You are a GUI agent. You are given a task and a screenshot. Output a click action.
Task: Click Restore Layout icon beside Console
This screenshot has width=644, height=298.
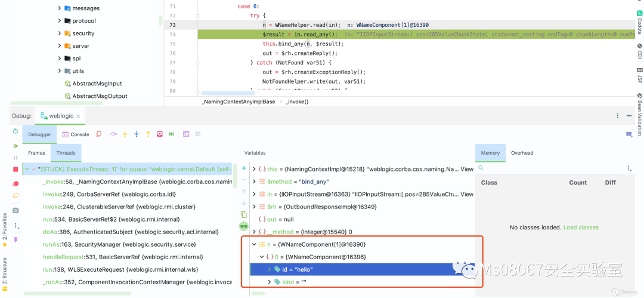98,134
